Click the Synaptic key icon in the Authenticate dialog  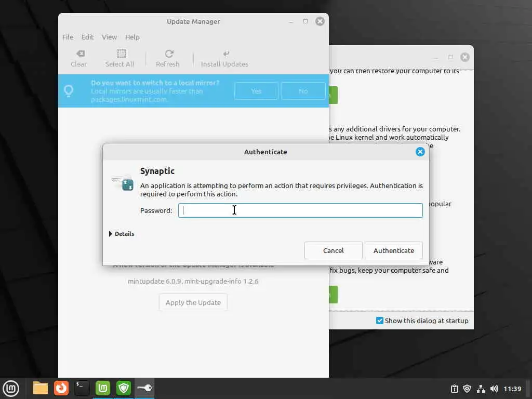123,182
